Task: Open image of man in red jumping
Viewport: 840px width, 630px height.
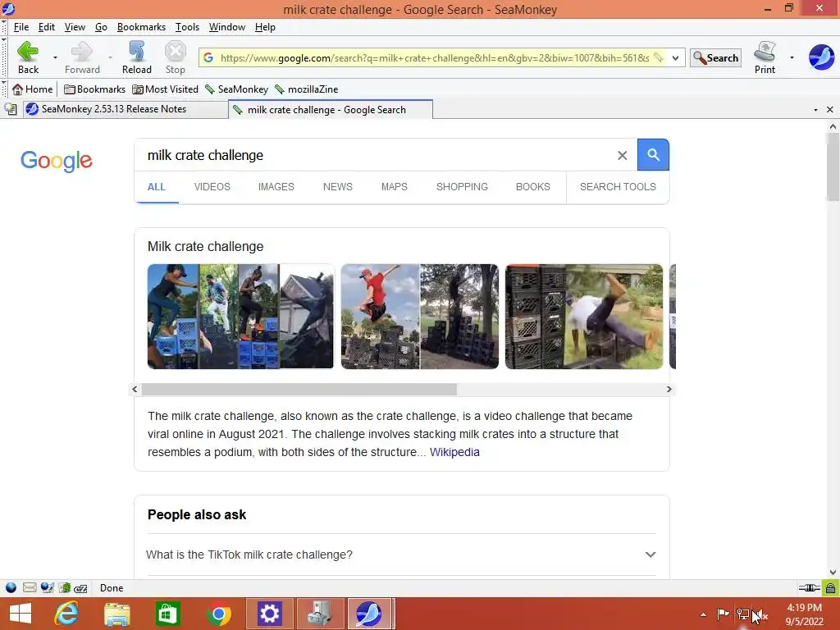Action: click(419, 316)
